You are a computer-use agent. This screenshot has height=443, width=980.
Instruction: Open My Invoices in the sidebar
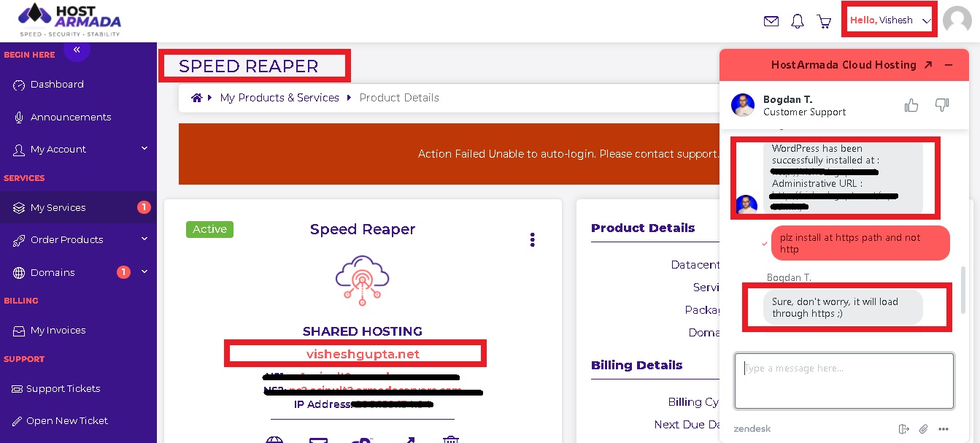tap(58, 330)
